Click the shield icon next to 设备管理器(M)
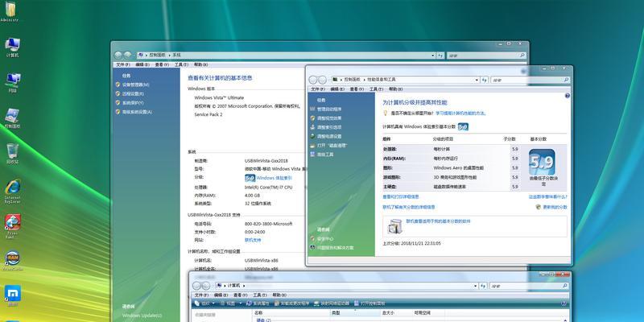 click(118, 85)
